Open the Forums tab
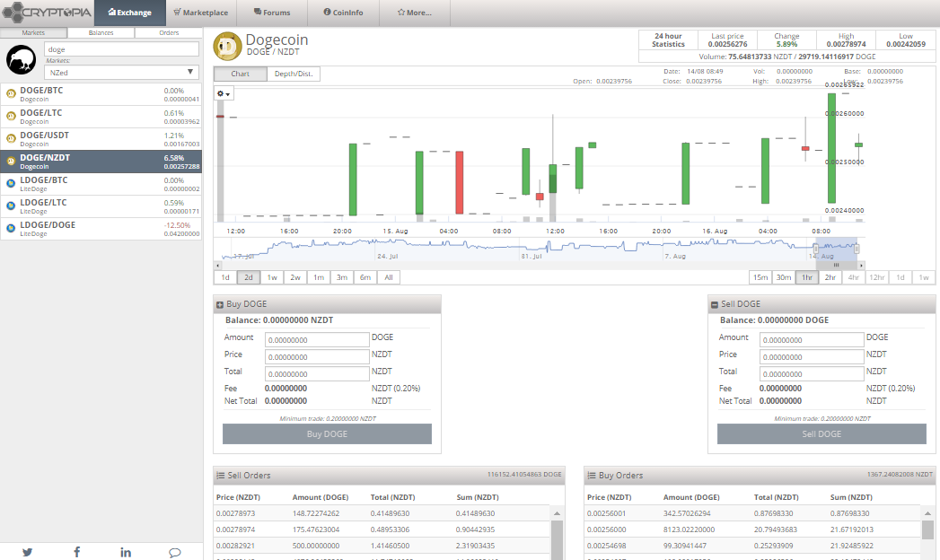 click(x=271, y=13)
